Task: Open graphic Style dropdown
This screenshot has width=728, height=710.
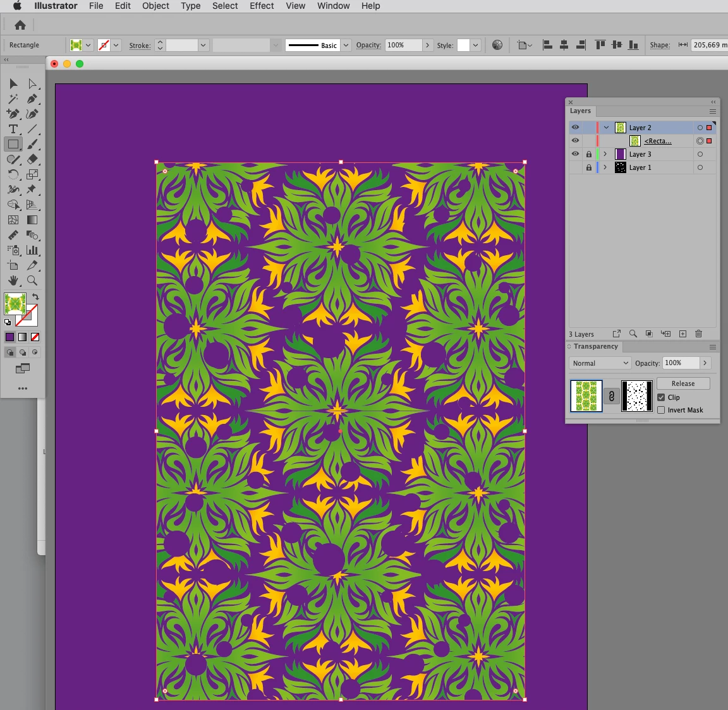Action: [x=475, y=45]
